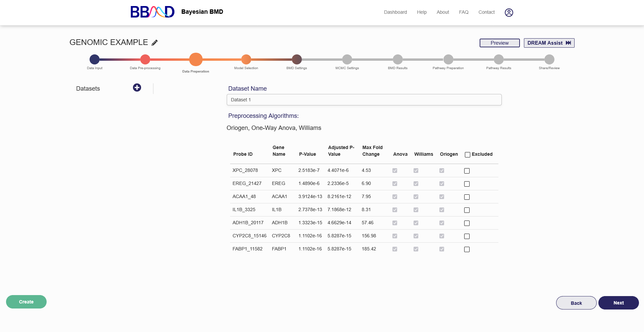
Task: Select the Model Selection step circle
Action: coord(246,59)
